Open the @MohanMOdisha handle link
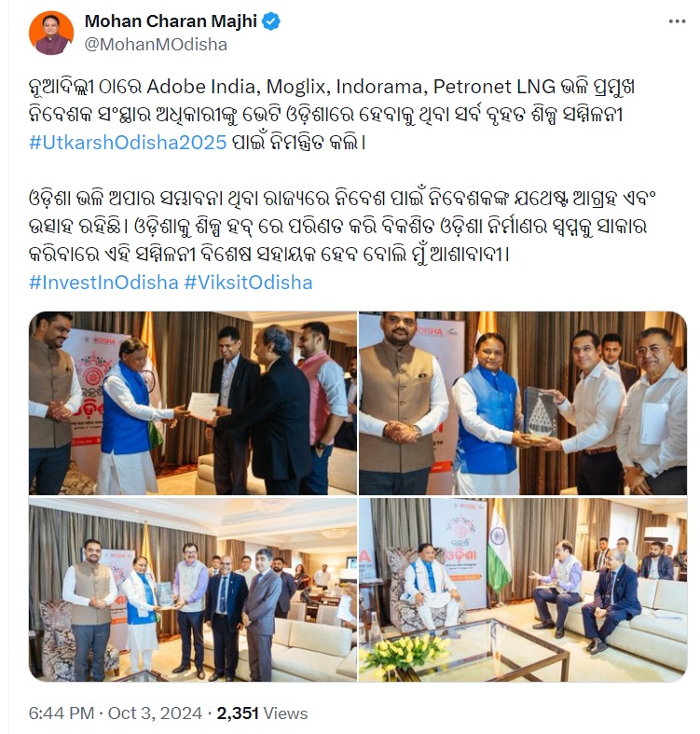The width and height of the screenshot is (700, 734). [156, 45]
